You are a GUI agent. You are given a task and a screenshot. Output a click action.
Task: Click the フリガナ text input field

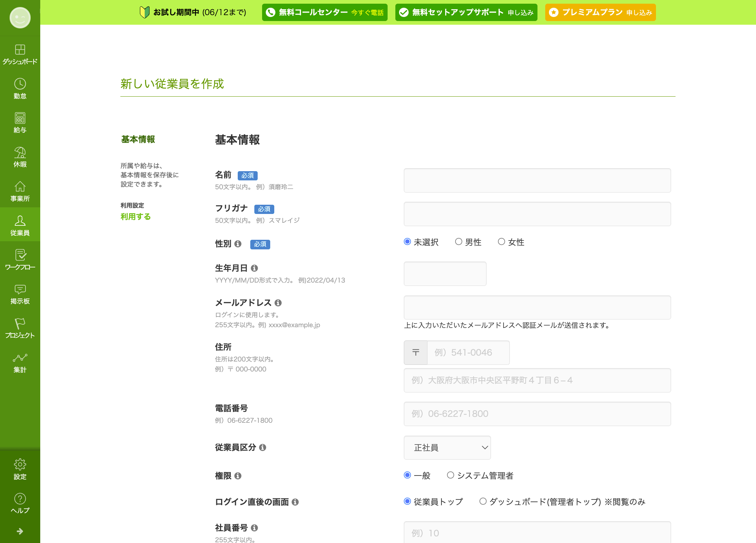click(537, 214)
